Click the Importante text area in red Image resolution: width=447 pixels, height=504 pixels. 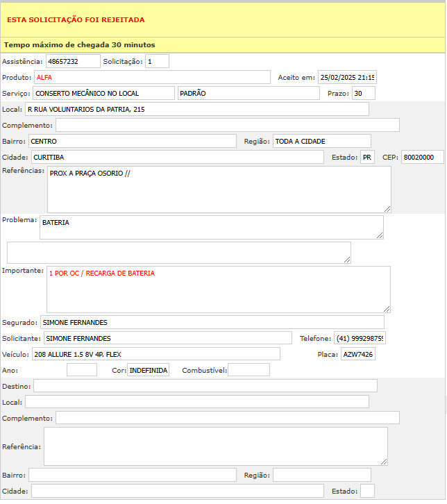[x=218, y=289]
